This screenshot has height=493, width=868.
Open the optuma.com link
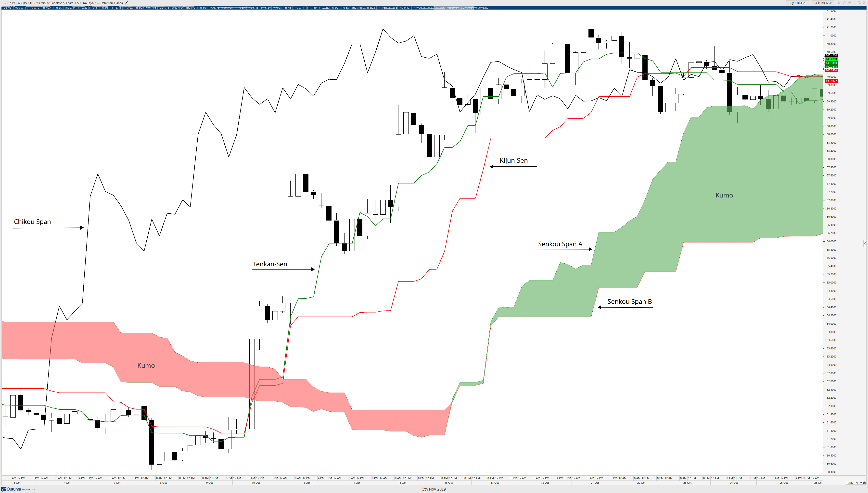pos(28,489)
